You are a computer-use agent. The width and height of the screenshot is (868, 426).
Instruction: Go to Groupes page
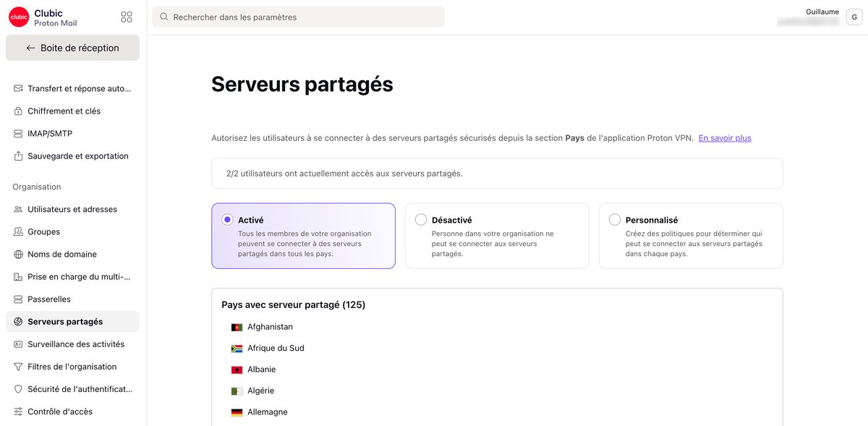(72, 231)
